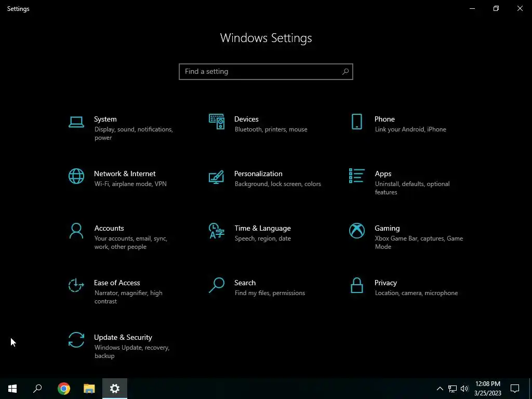Click the Find a setting search field
532x399 pixels.
(x=266, y=72)
